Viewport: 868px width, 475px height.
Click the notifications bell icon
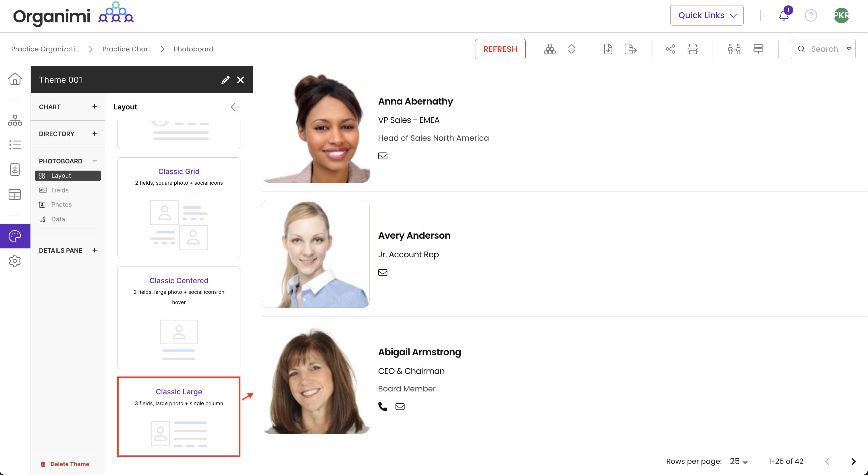784,16
